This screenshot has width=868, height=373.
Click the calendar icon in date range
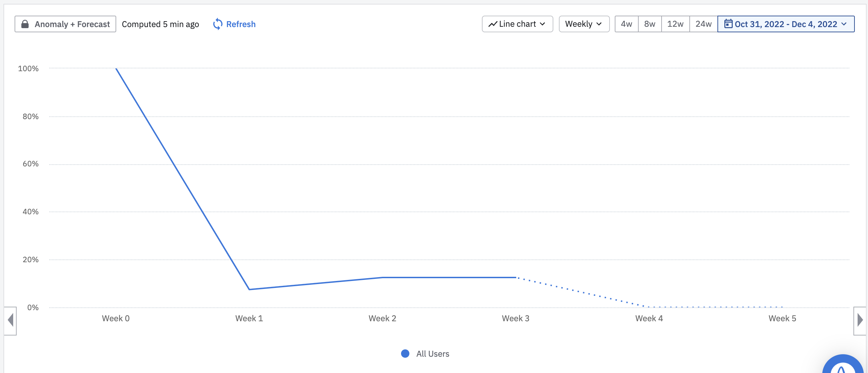pos(728,24)
